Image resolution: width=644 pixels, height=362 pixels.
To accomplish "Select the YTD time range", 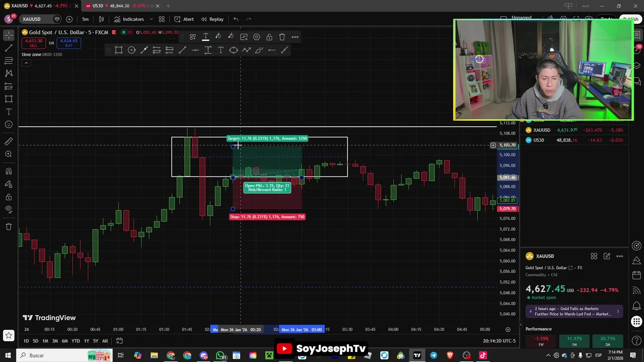I will (x=75, y=341).
